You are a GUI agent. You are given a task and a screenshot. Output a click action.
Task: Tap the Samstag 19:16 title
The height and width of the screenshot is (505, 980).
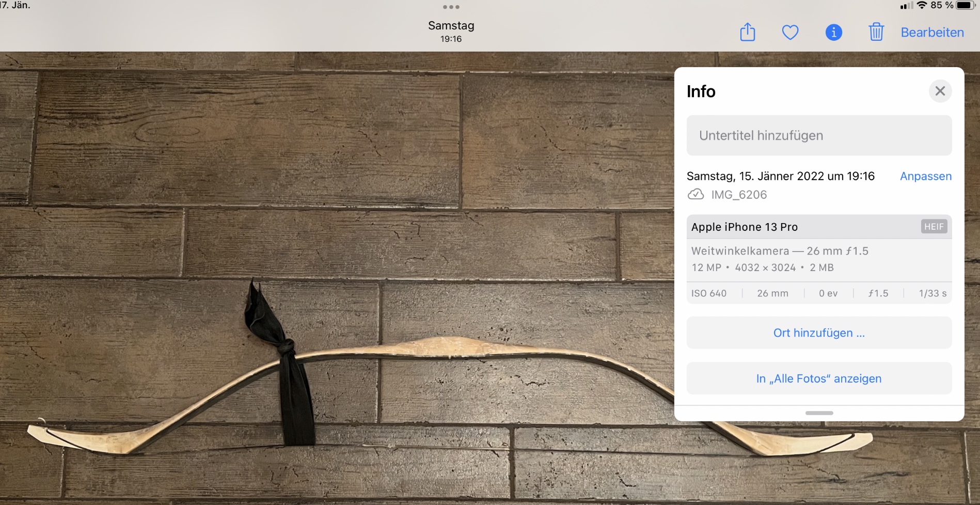pos(451,31)
